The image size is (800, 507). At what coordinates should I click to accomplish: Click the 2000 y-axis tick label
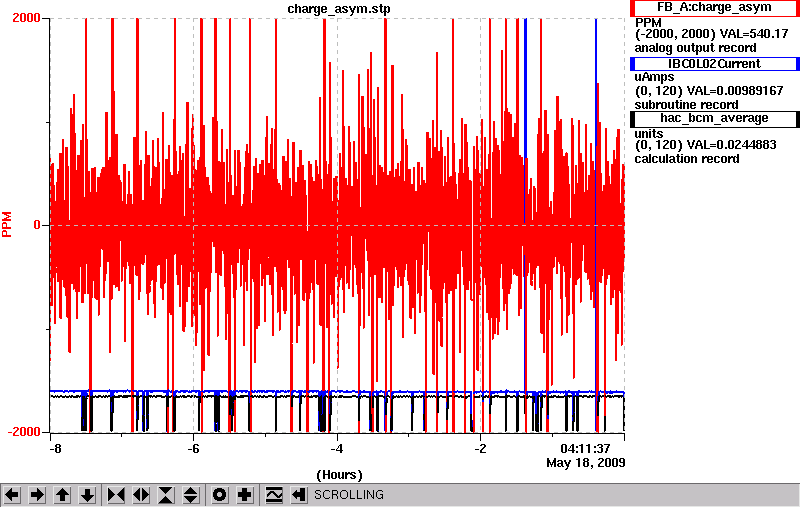pos(27,18)
